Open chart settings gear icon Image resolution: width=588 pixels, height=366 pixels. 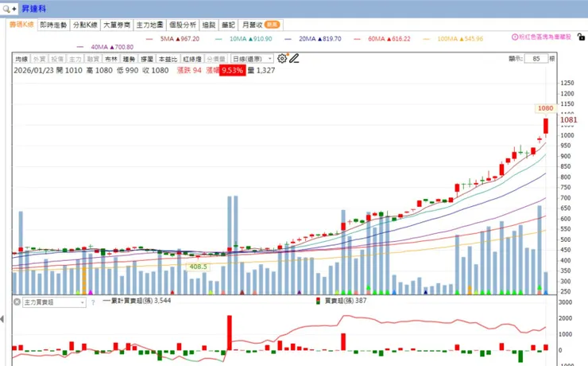pyautogui.click(x=281, y=59)
